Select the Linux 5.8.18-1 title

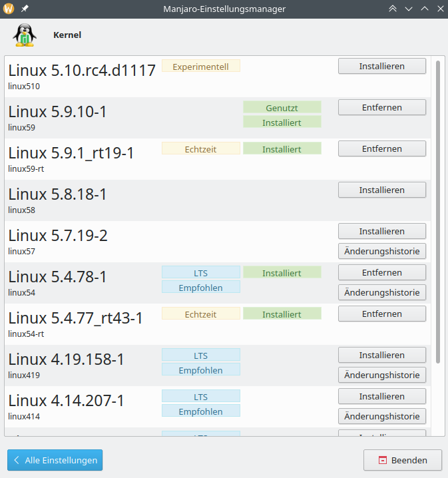57,194
